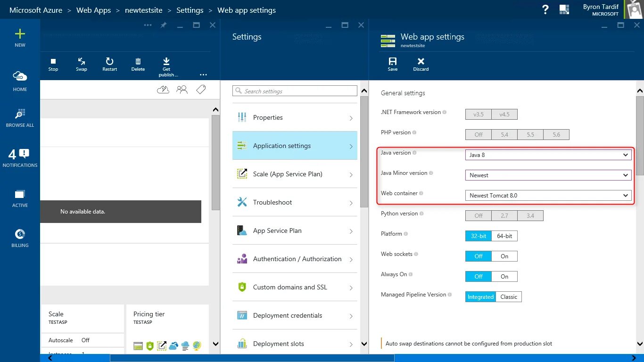644x362 pixels.
Task: Expand Troubleshoot chevron
Action: pyautogui.click(x=351, y=203)
